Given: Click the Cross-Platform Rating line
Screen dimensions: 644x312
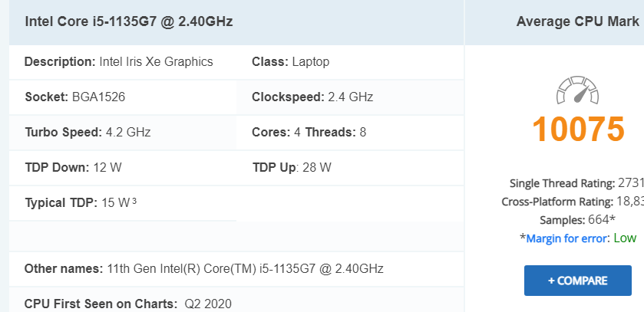Looking at the screenshot, I should (x=573, y=202).
